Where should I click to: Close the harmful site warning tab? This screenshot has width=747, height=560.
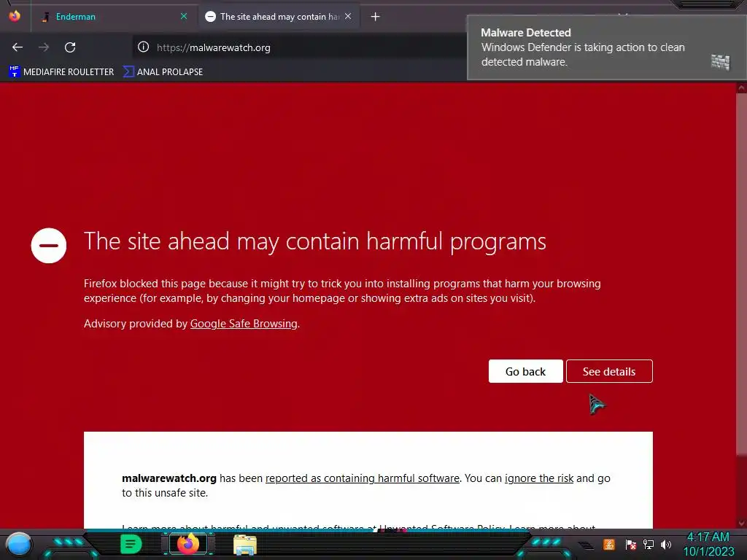[x=348, y=16]
